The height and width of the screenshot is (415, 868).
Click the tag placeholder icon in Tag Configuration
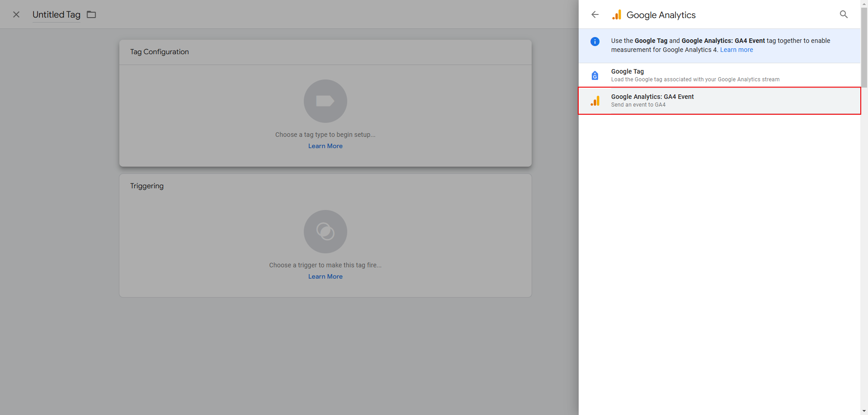click(325, 101)
